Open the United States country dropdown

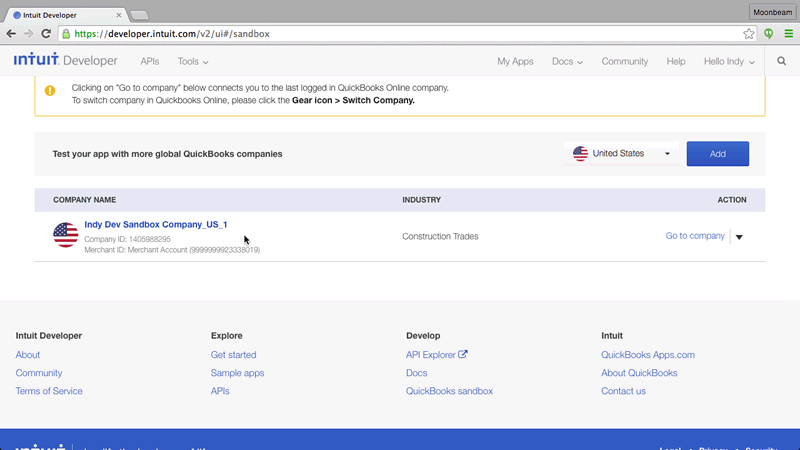coord(621,154)
